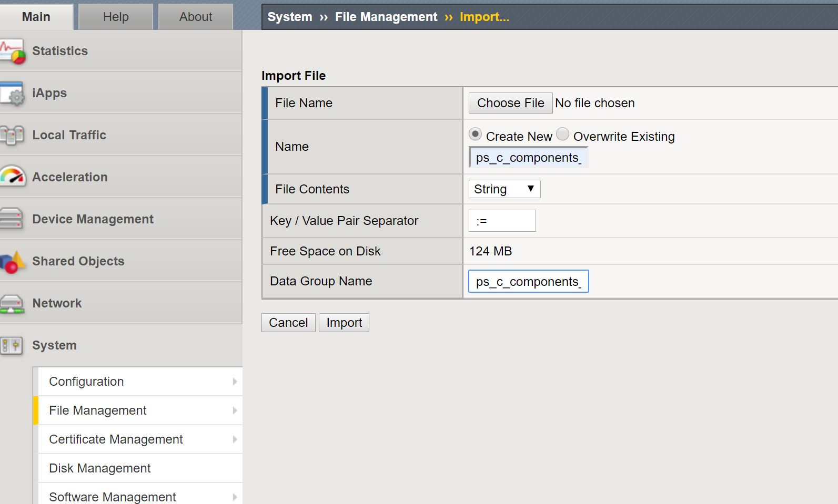Open iApps via its gear icon

[x=12, y=94]
